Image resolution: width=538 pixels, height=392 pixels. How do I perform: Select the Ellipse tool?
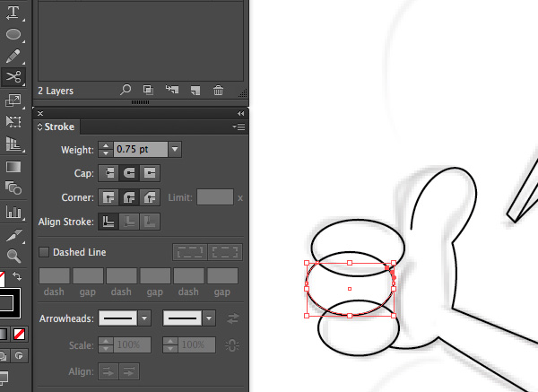pyautogui.click(x=13, y=34)
